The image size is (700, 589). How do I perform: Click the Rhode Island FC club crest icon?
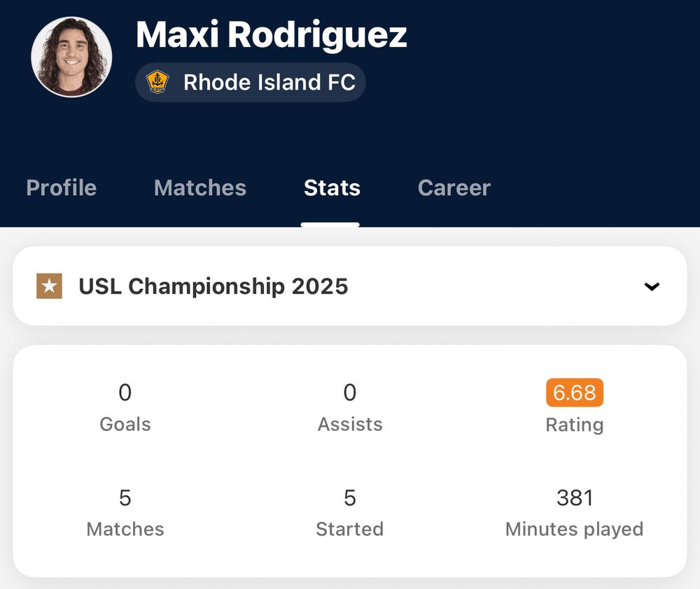[x=157, y=83]
